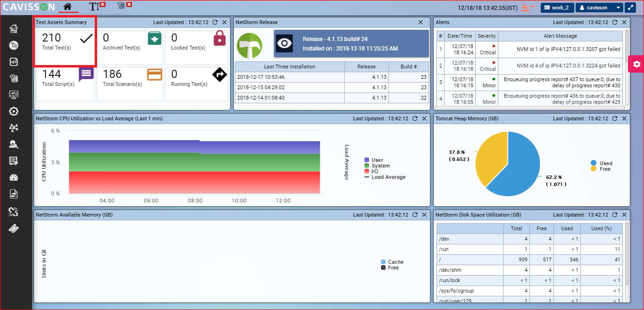The height and width of the screenshot is (310, 644).
Task: Toggle Cache legend item in Available Memory
Action: click(x=392, y=262)
